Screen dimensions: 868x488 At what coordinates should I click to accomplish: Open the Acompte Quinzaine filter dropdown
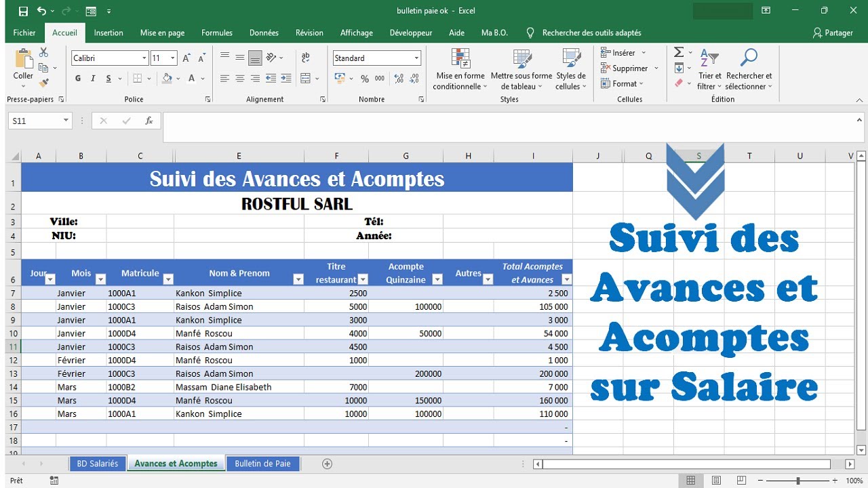[437, 279]
